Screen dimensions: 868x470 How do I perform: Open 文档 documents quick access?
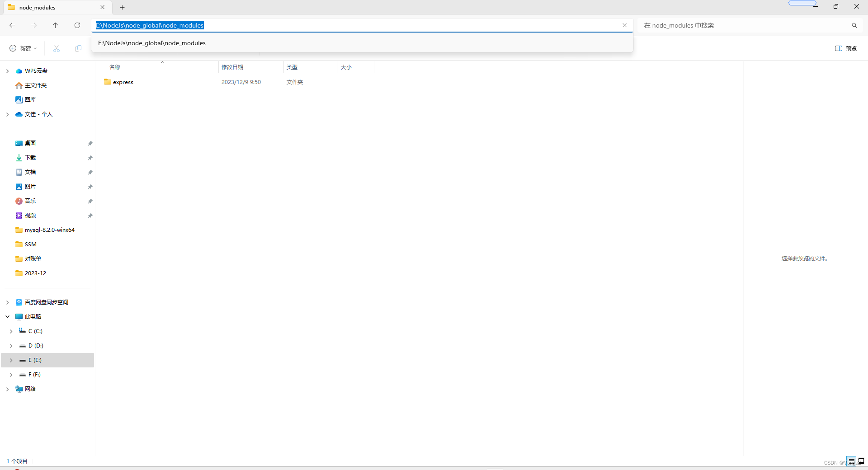coord(30,172)
